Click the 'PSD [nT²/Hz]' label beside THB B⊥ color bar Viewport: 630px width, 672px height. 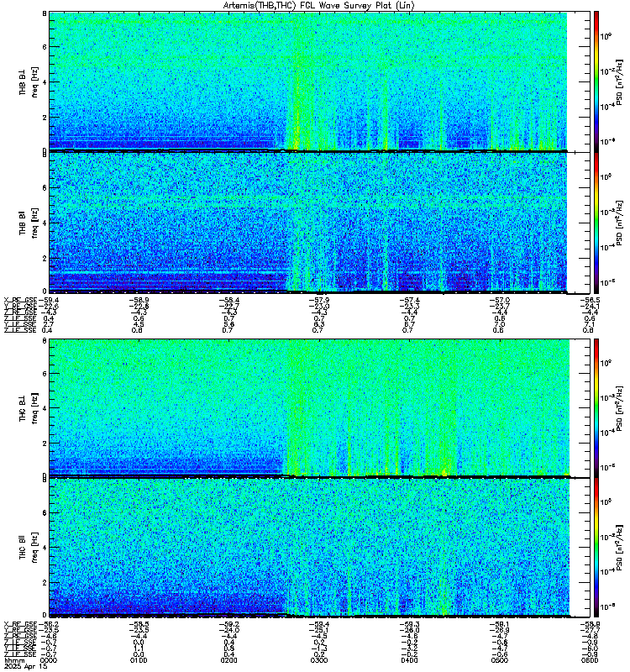point(619,81)
